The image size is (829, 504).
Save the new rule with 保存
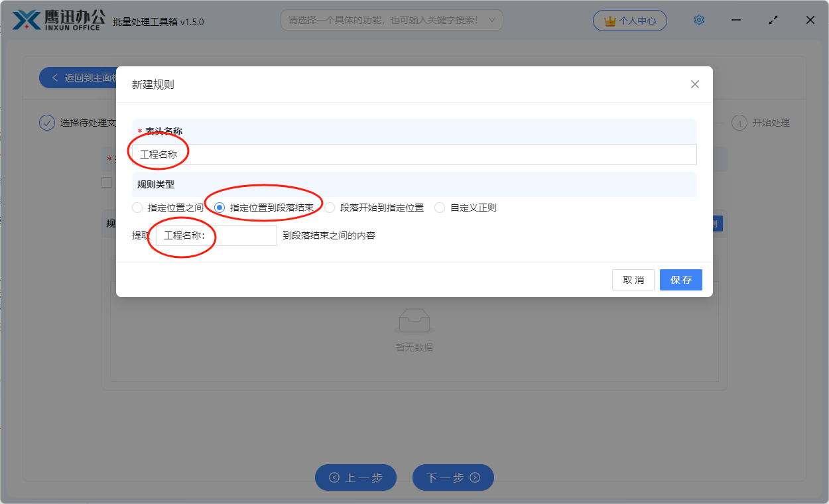tap(680, 279)
